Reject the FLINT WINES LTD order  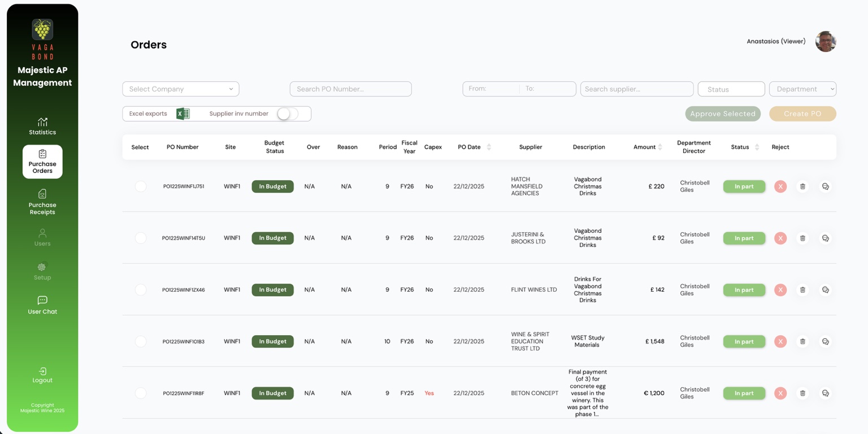pyautogui.click(x=780, y=290)
